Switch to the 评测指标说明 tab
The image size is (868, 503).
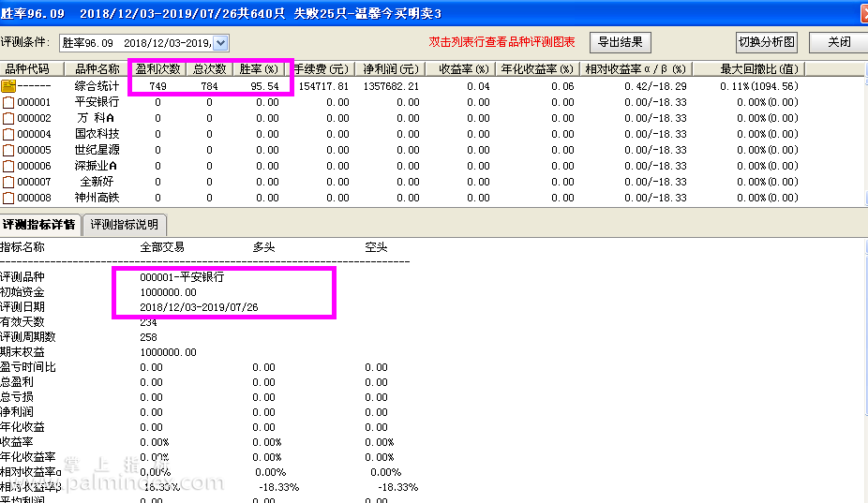125,225
